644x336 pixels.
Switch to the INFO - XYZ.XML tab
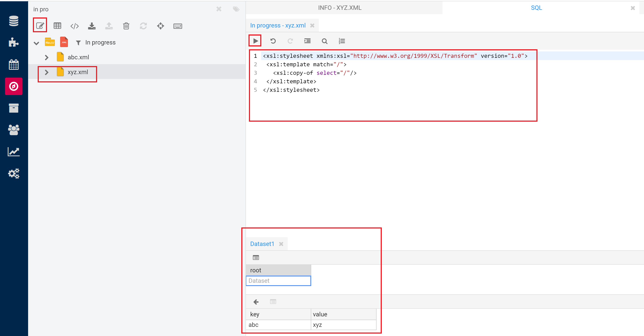(x=340, y=8)
